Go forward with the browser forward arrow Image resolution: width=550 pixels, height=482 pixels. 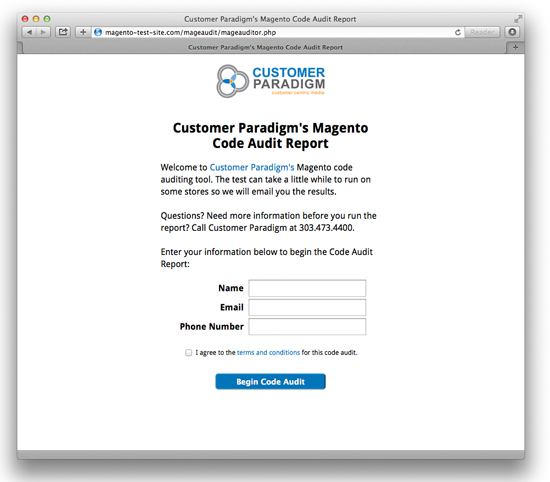[x=43, y=32]
